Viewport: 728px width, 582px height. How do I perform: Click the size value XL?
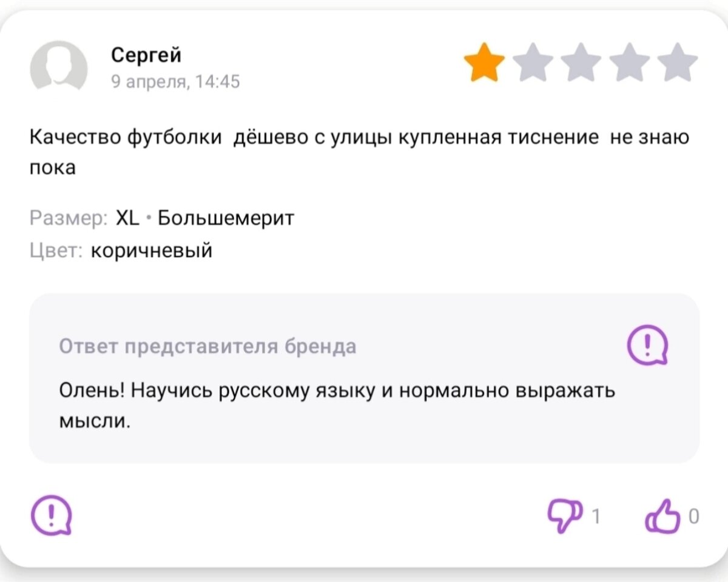(x=127, y=217)
